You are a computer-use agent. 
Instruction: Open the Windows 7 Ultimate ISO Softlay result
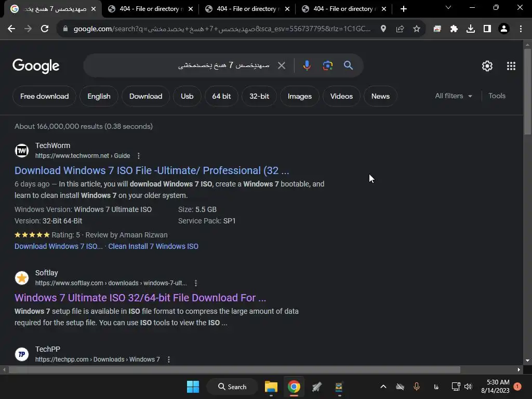pos(140,298)
